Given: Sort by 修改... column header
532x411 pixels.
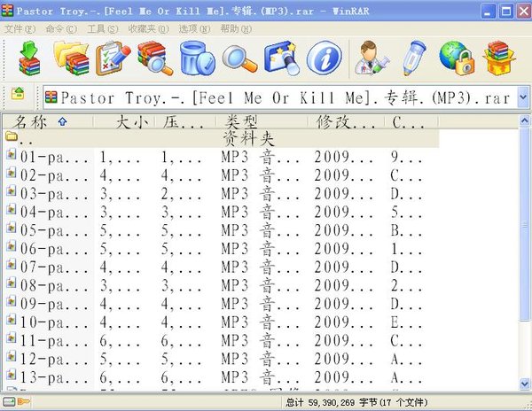Looking at the screenshot, I should [x=346, y=121].
